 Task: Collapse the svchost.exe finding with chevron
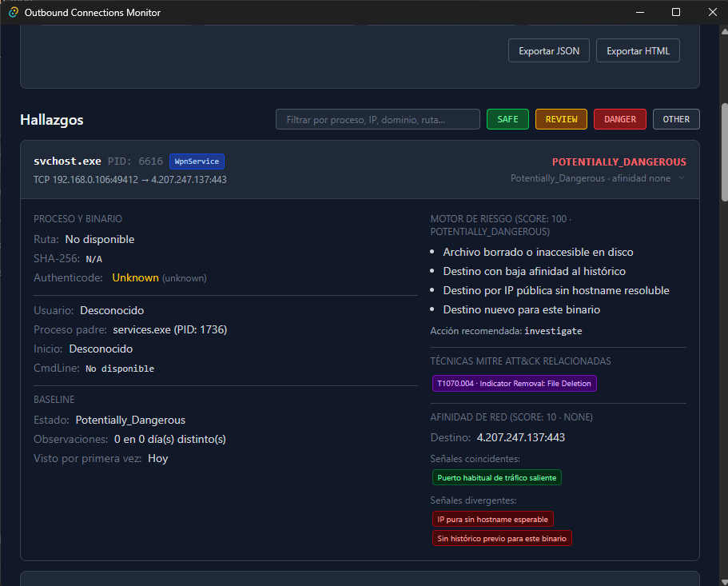682,177
